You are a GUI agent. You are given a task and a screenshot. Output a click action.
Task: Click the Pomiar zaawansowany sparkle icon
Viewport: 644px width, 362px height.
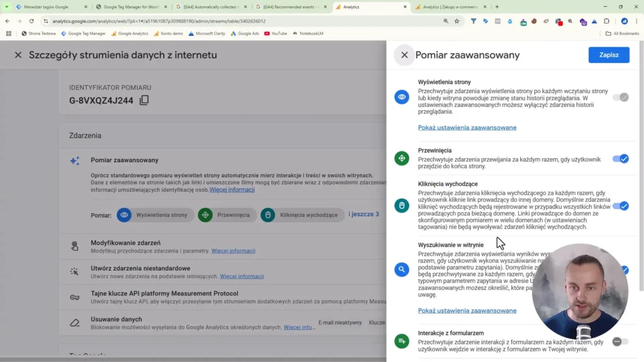(x=75, y=160)
